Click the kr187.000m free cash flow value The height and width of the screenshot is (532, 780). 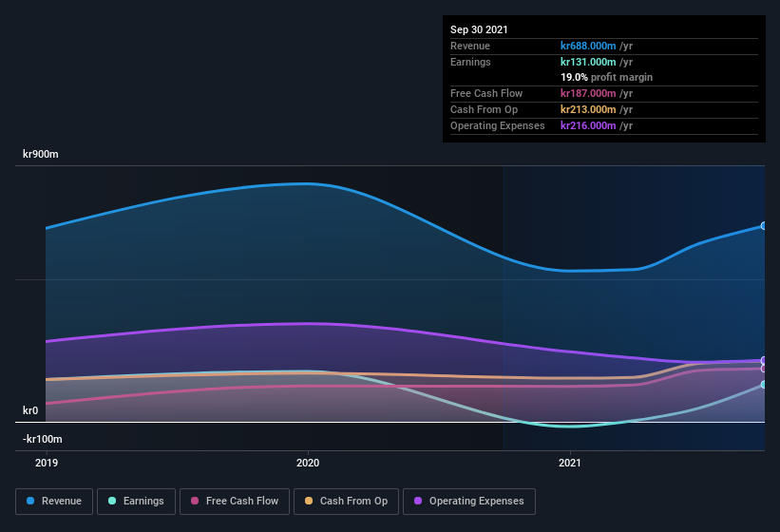click(x=588, y=93)
